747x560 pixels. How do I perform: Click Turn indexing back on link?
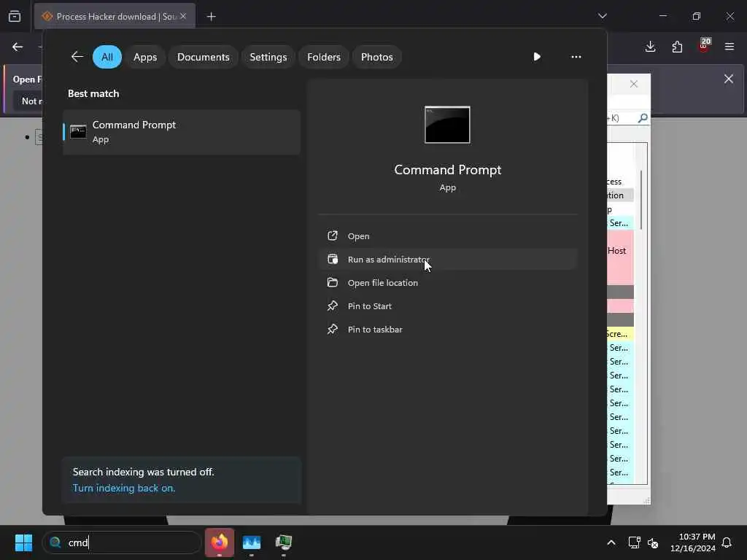[x=124, y=488]
